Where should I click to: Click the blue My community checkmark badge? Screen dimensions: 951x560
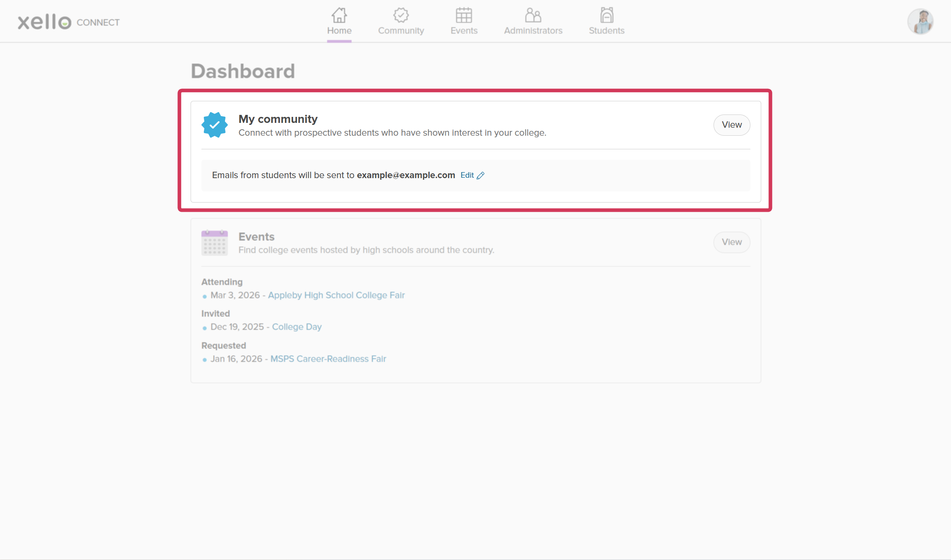tap(215, 124)
